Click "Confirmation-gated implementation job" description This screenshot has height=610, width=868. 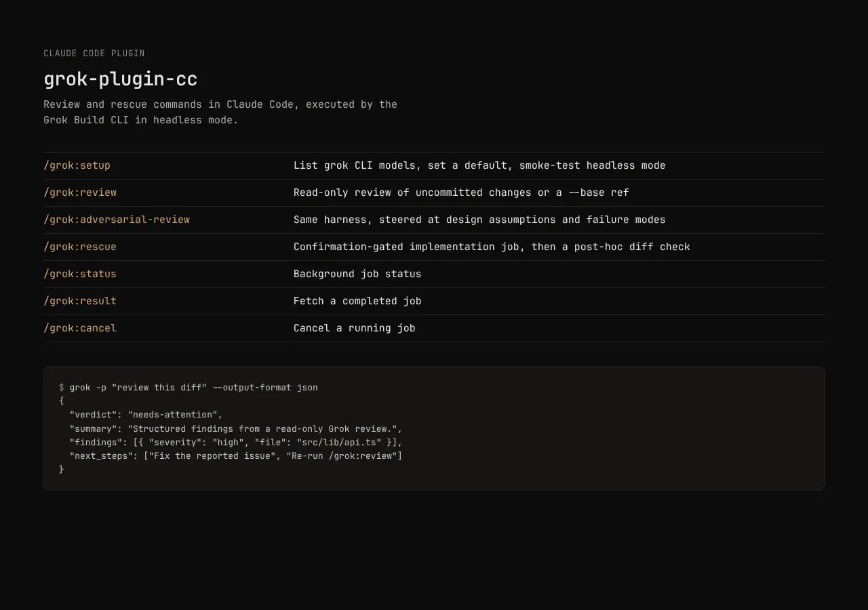406,247
